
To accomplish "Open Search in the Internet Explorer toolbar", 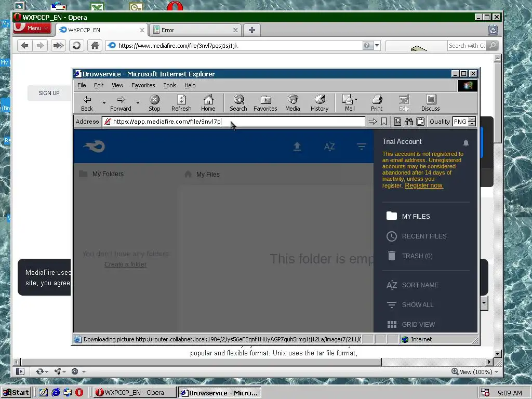I will [238, 103].
